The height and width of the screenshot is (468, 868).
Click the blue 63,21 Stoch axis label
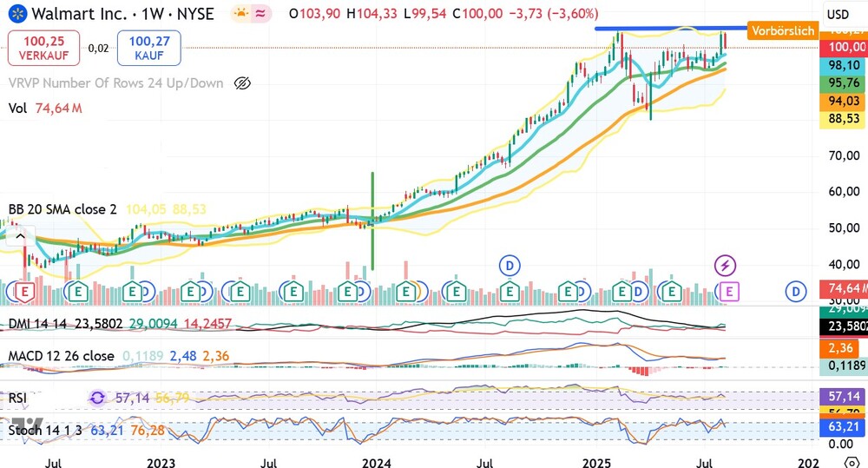[x=844, y=427]
